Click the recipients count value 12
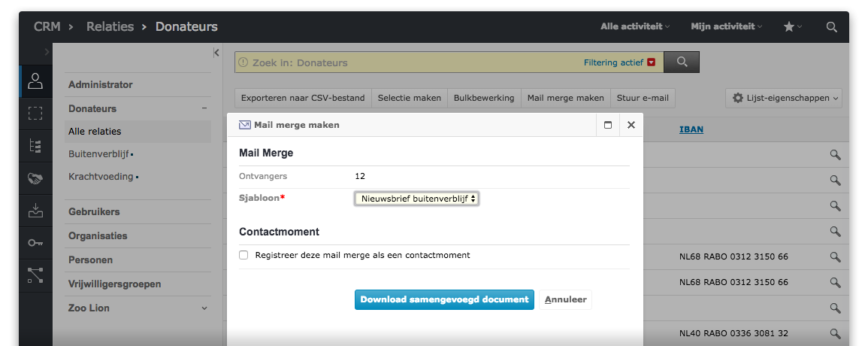This screenshot has height=346, width=868. [x=360, y=176]
